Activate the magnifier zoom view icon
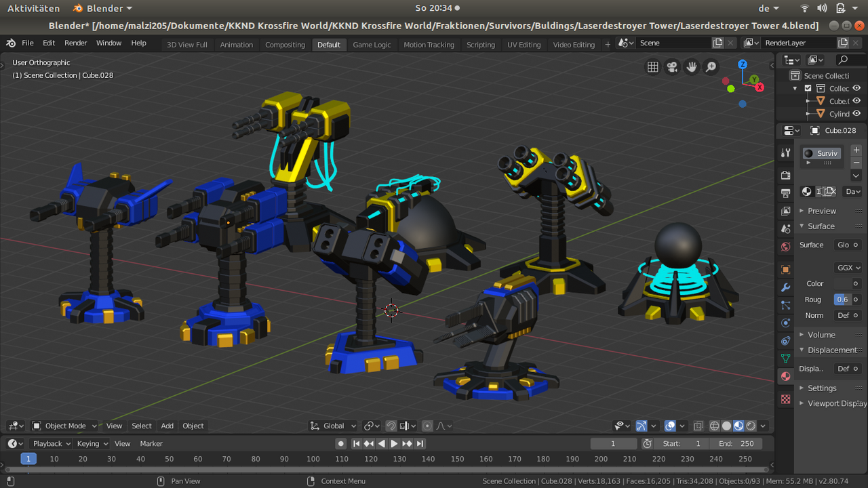This screenshot has width=868, height=488. (x=711, y=66)
